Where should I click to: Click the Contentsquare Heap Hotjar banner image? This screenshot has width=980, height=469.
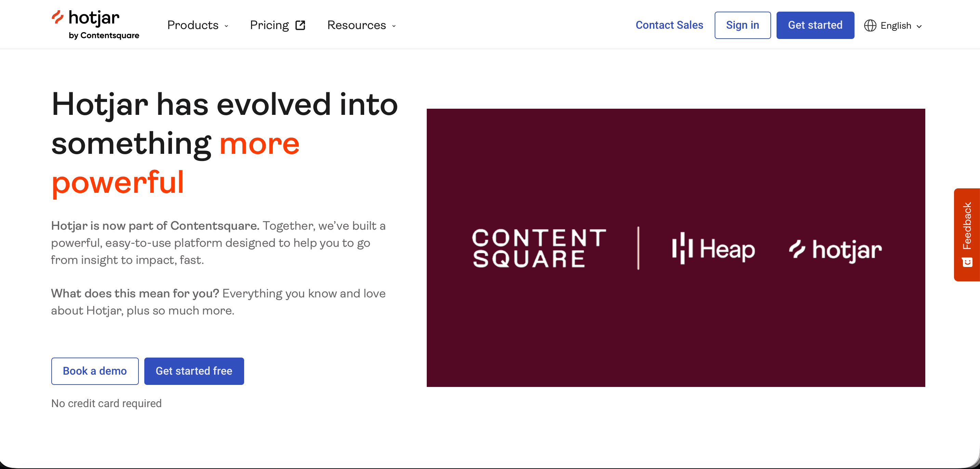(676, 247)
